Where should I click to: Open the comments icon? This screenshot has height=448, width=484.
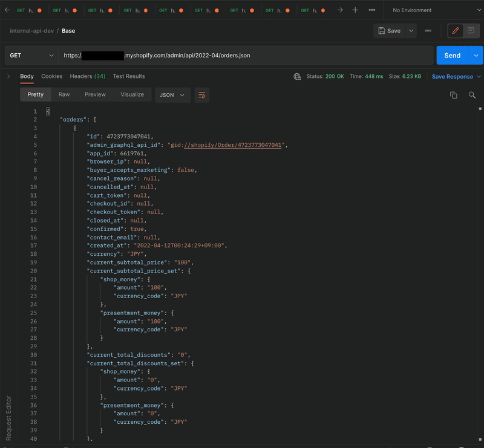(x=471, y=31)
